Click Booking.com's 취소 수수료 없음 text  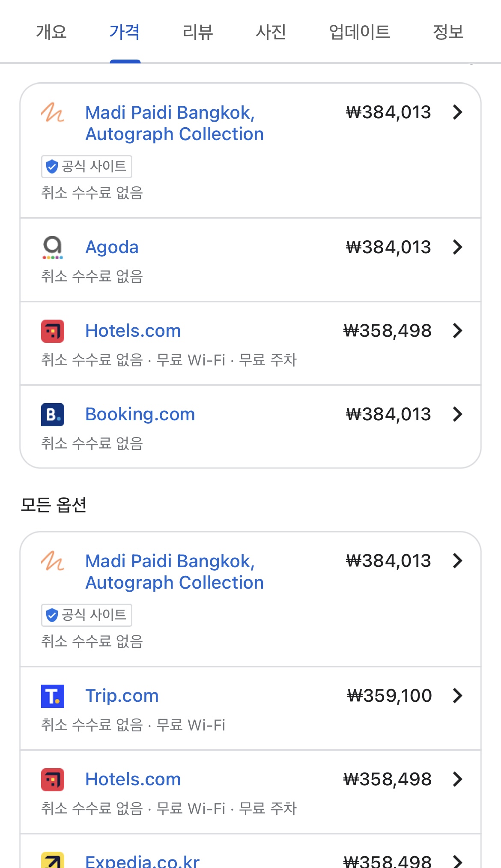click(x=92, y=443)
